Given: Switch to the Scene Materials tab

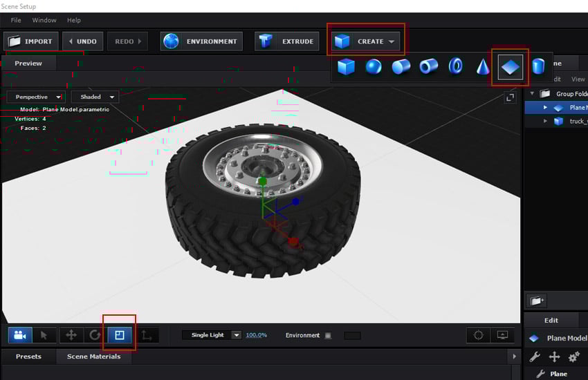Looking at the screenshot, I should coord(94,357).
